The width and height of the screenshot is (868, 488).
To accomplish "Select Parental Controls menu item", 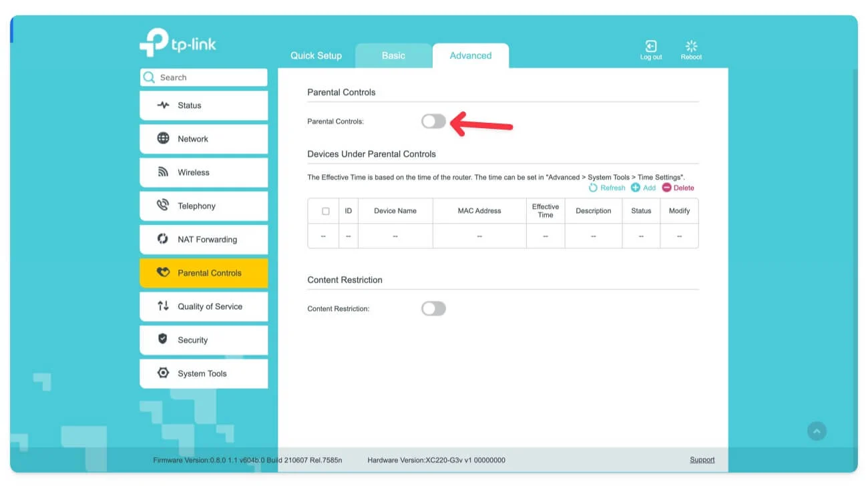I will coord(204,272).
